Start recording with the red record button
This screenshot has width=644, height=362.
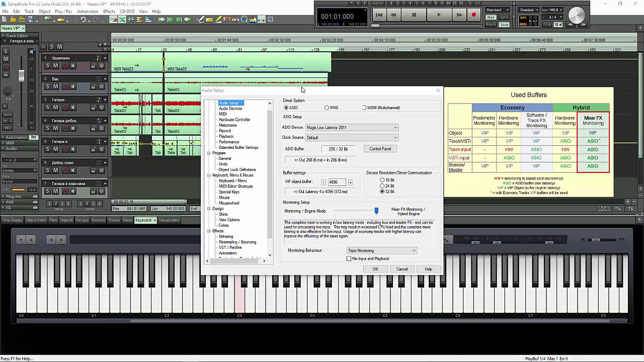[x=473, y=15]
